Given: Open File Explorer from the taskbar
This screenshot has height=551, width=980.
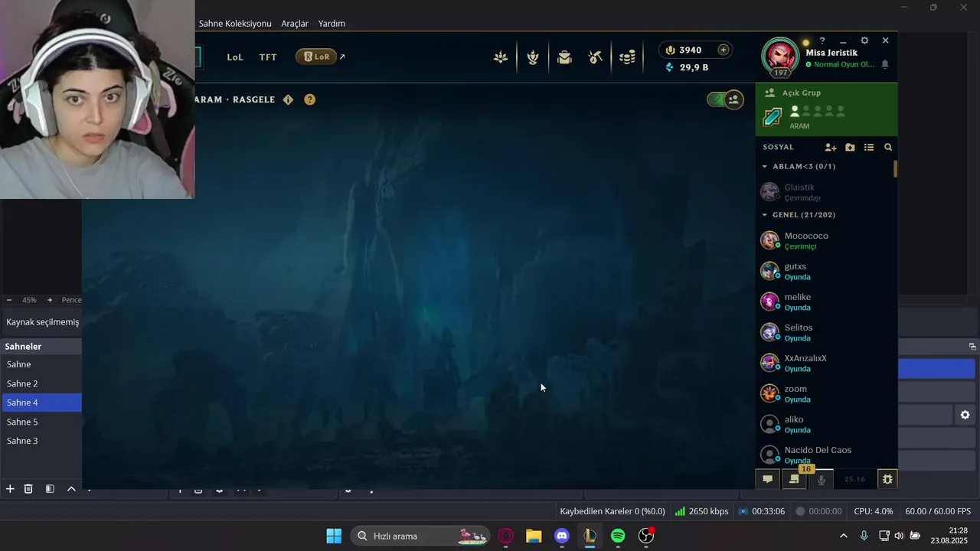Looking at the screenshot, I should coord(534,536).
